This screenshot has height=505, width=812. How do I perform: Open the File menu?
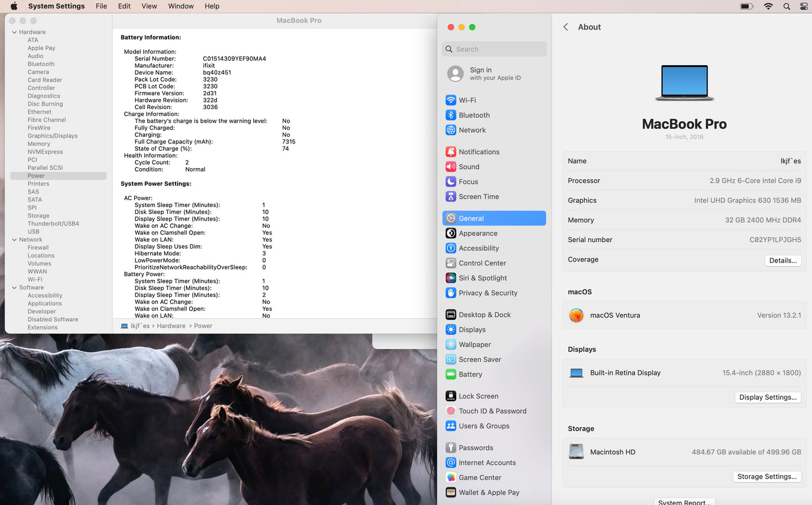click(x=101, y=6)
